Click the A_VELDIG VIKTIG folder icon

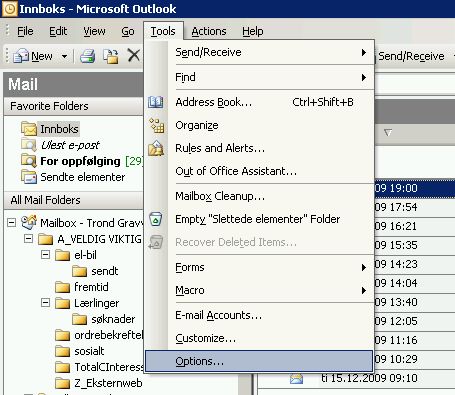[46, 239]
